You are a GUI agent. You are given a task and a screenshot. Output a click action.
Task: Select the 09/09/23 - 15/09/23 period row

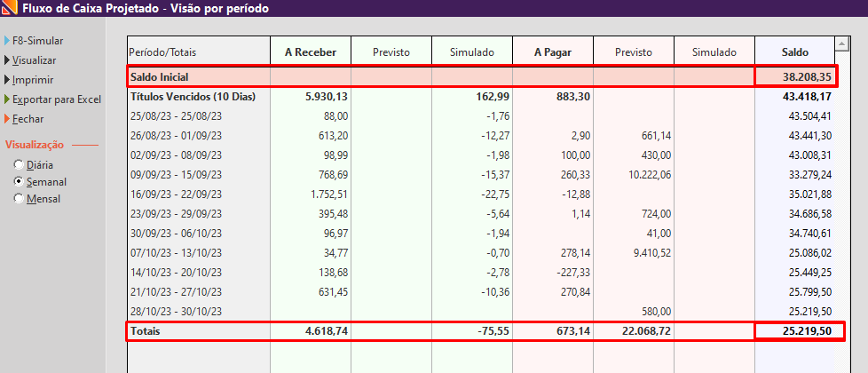tap(480, 175)
